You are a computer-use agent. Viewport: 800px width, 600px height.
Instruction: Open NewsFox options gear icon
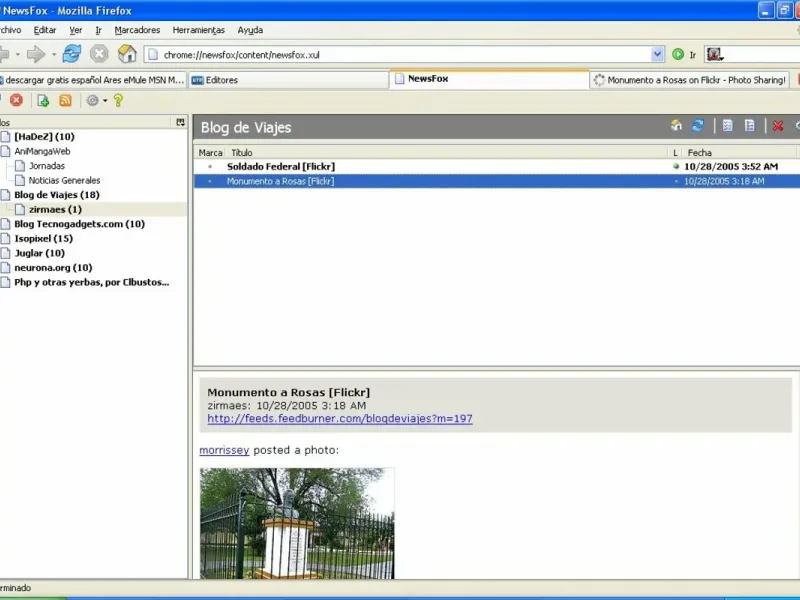pyautogui.click(x=92, y=101)
